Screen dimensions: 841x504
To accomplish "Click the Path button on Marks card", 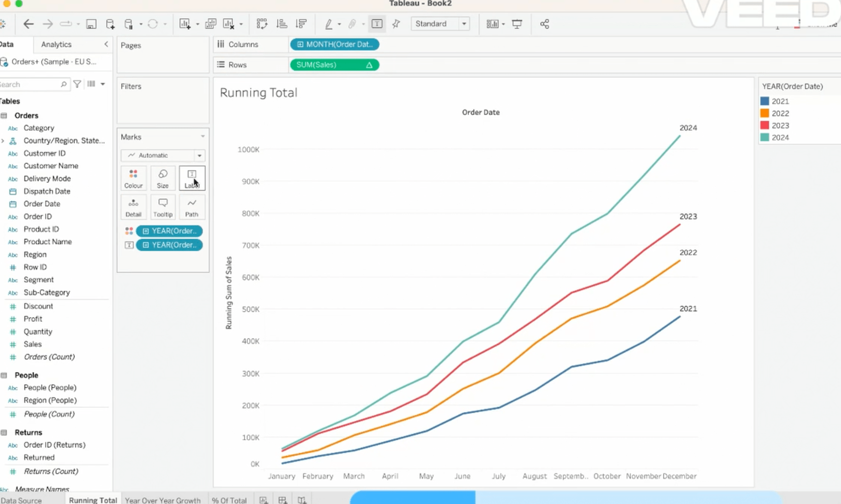I will pyautogui.click(x=192, y=207).
